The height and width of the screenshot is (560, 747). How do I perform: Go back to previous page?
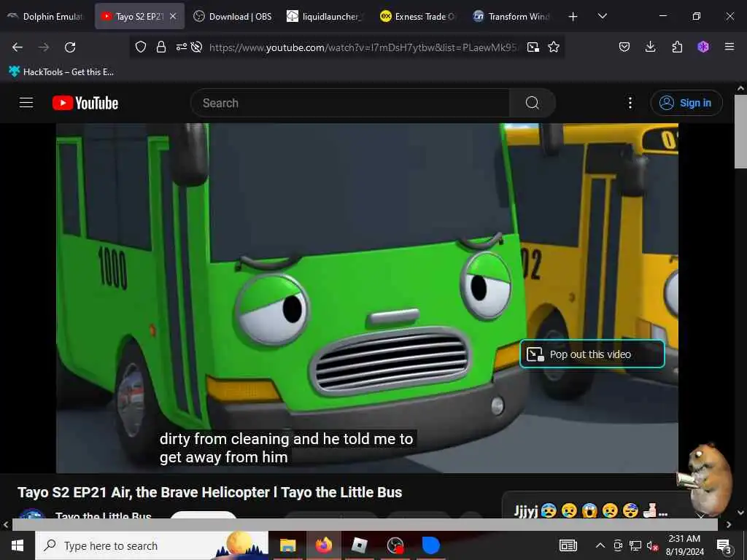pos(18,47)
